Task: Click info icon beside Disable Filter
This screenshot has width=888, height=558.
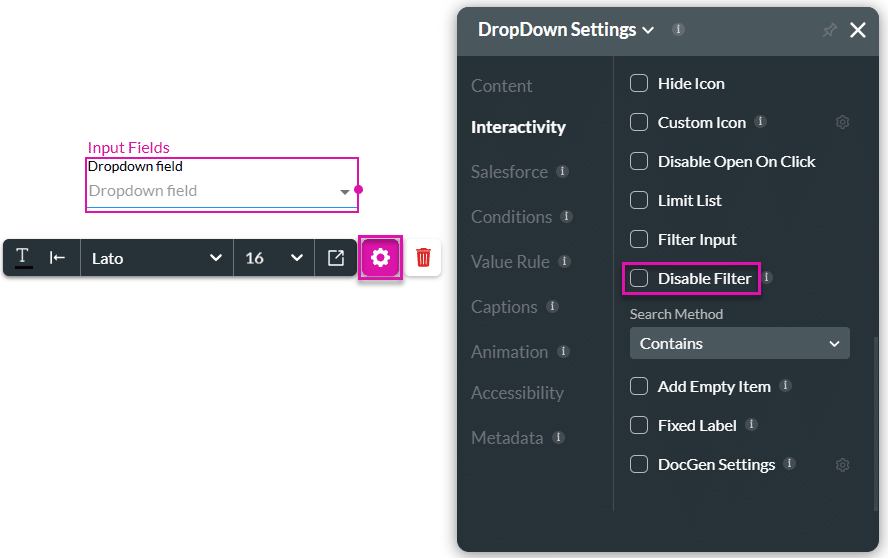Action: pyautogui.click(x=767, y=277)
